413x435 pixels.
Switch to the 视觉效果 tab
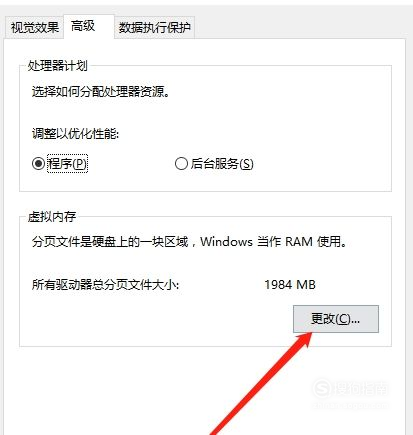[x=34, y=27]
